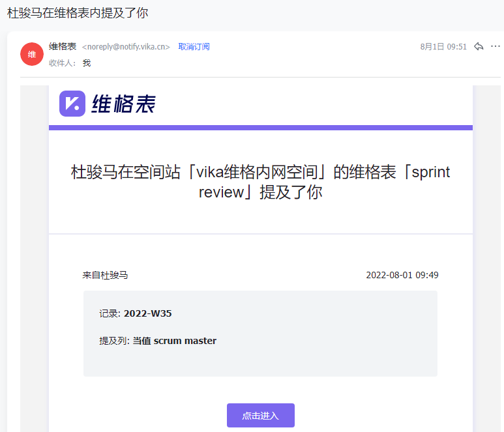
Task: Click the date 2022-08-01 09:49
Action: [402, 275]
